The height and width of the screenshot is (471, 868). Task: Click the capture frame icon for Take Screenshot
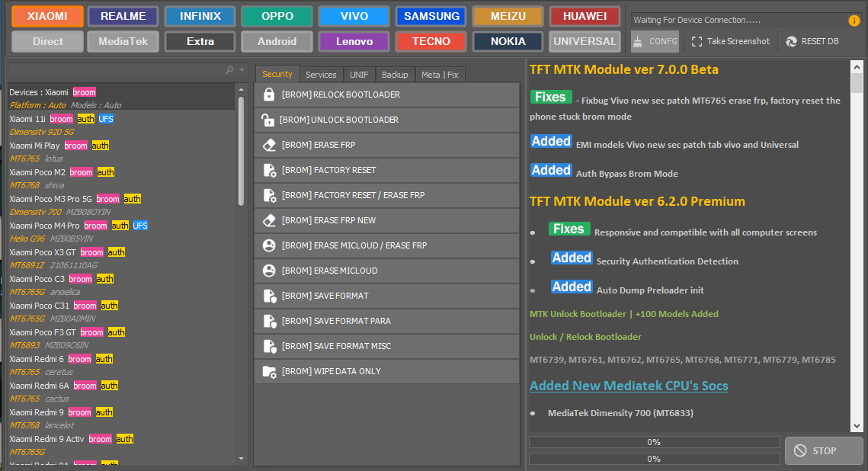pyautogui.click(x=696, y=42)
